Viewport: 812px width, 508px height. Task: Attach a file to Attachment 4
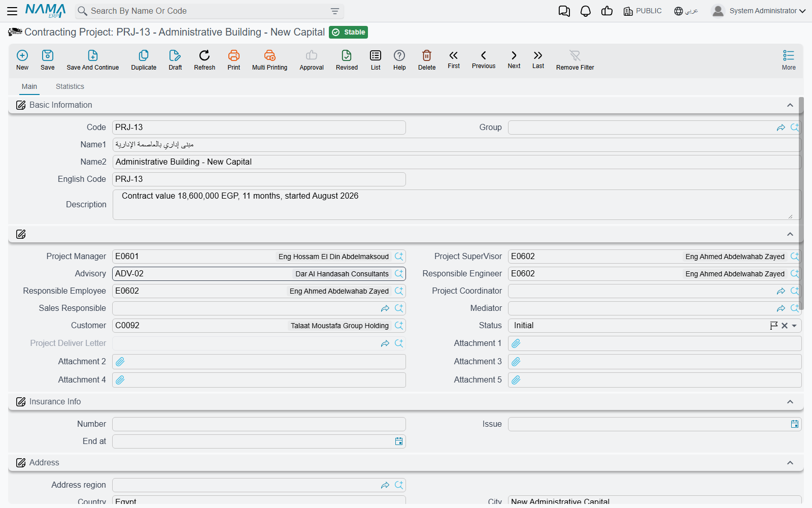point(120,380)
